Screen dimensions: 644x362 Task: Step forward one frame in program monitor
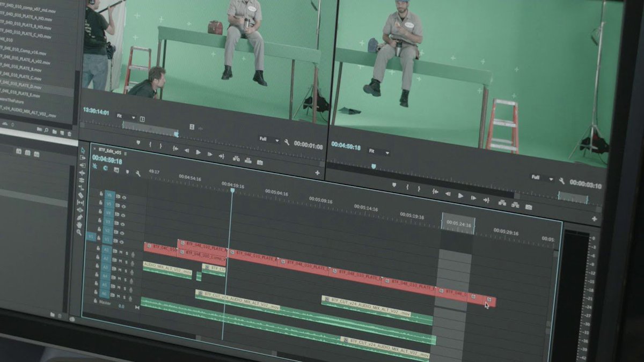473,197
